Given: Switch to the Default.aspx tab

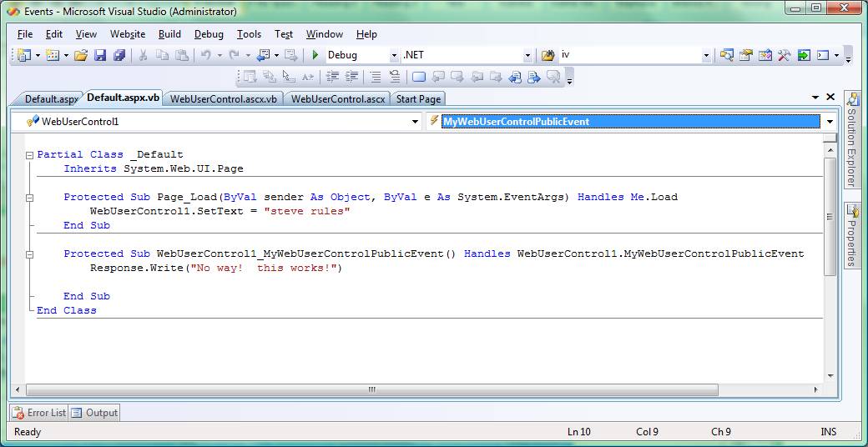Looking at the screenshot, I should [51, 99].
